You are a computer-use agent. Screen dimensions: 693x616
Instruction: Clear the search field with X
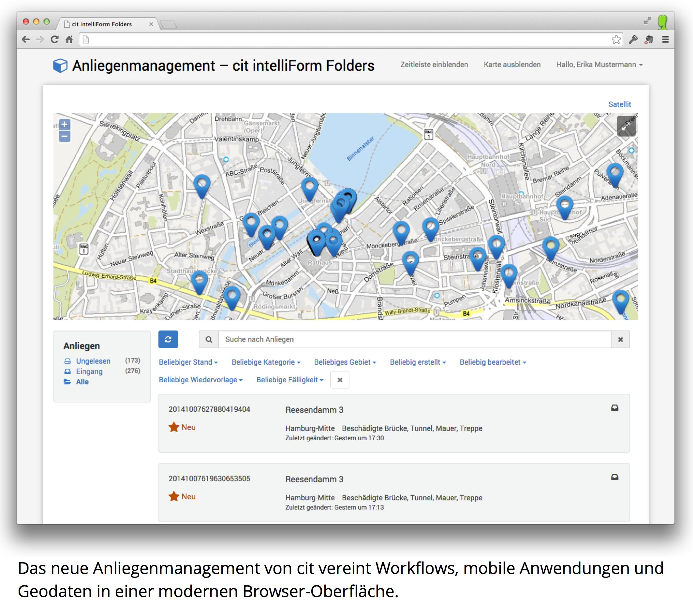620,339
